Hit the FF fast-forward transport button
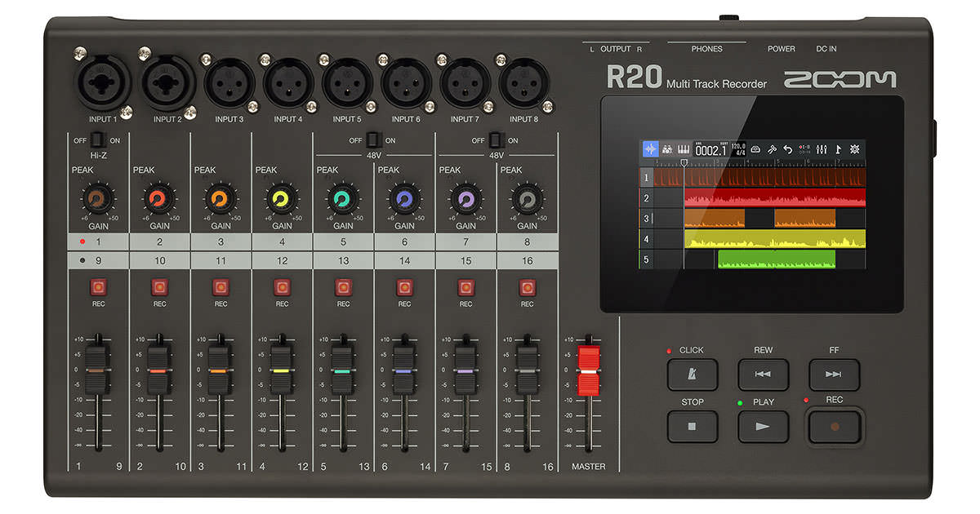980x514 pixels. point(835,374)
